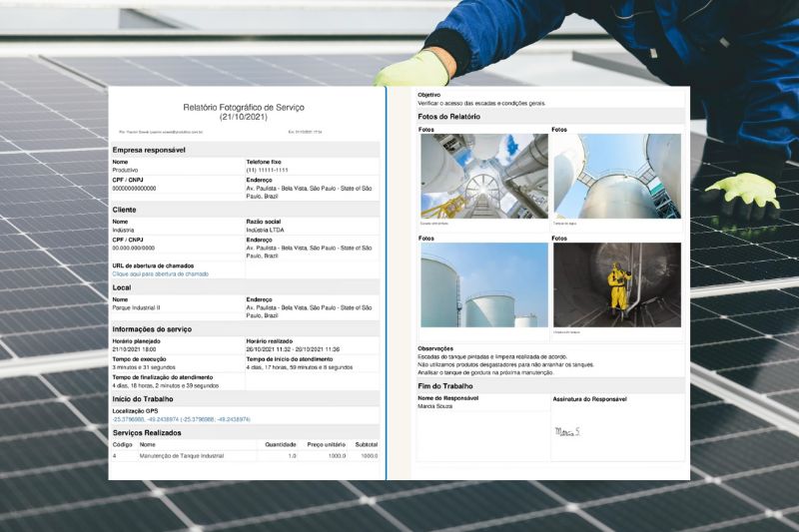Click the responsible name 'Marcia Souza'
The height and width of the screenshot is (532, 799).
coord(434,407)
